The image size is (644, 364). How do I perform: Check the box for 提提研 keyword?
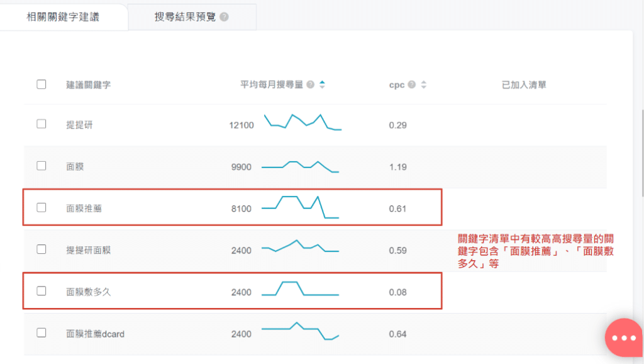pyautogui.click(x=42, y=124)
